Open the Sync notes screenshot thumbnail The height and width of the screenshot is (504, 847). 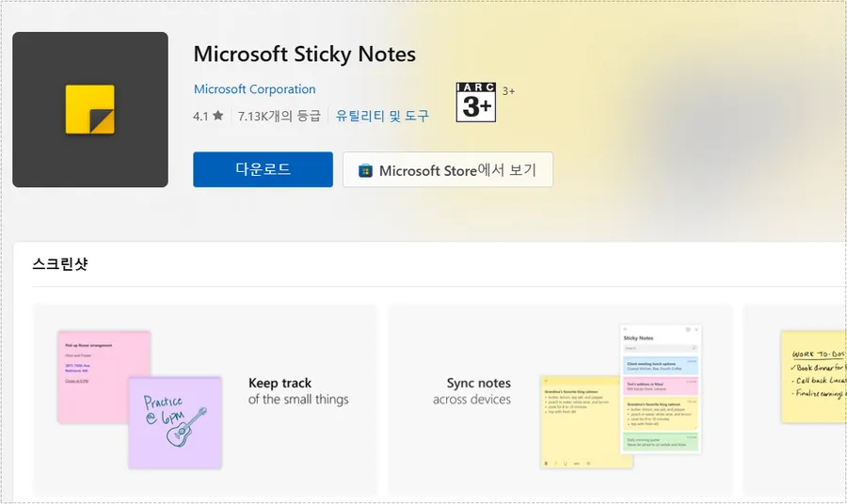[560, 400]
